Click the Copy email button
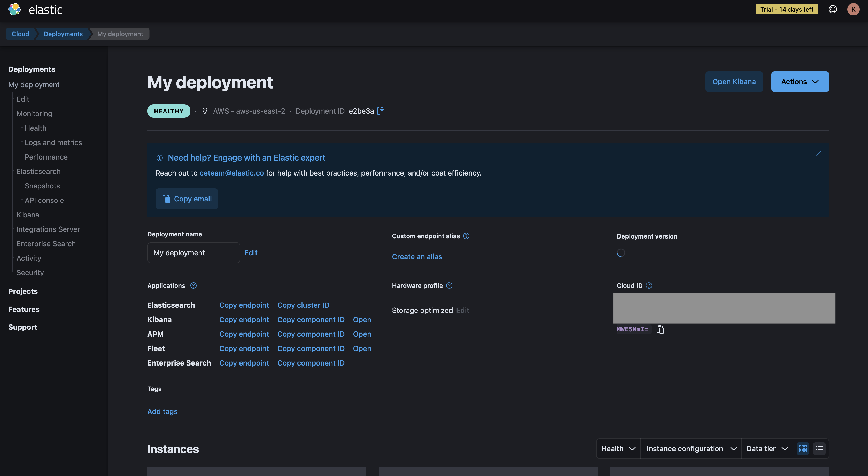 pyautogui.click(x=187, y=199)
